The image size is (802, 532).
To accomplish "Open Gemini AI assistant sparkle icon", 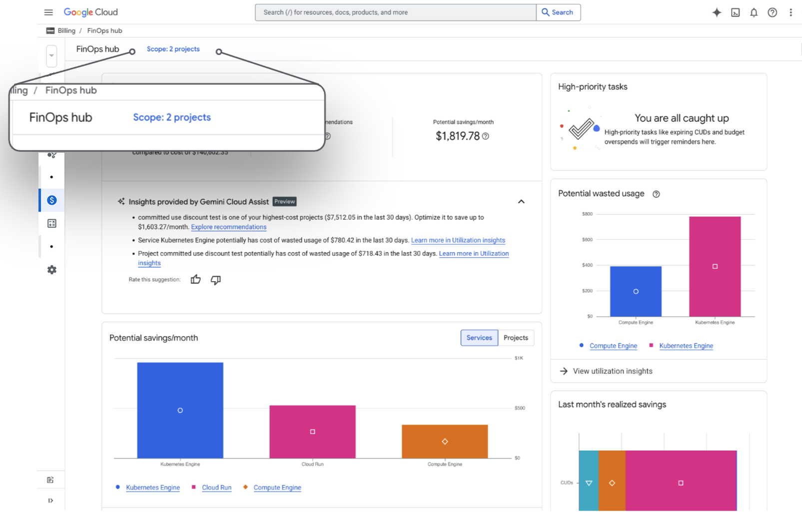I will click(x=717, y=12).
